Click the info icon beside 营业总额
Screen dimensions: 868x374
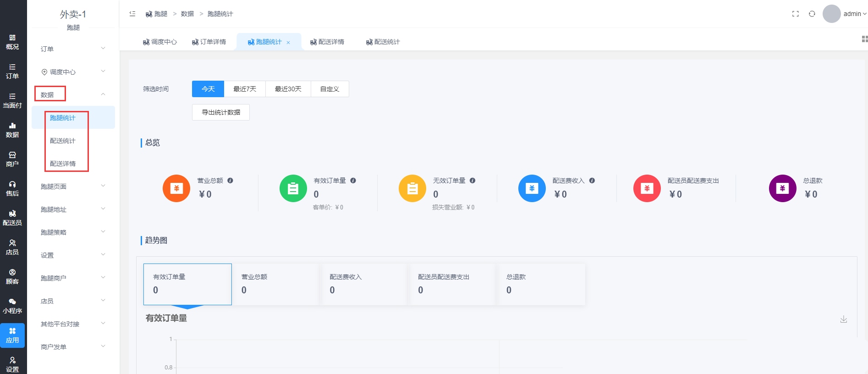pos(231,181)
